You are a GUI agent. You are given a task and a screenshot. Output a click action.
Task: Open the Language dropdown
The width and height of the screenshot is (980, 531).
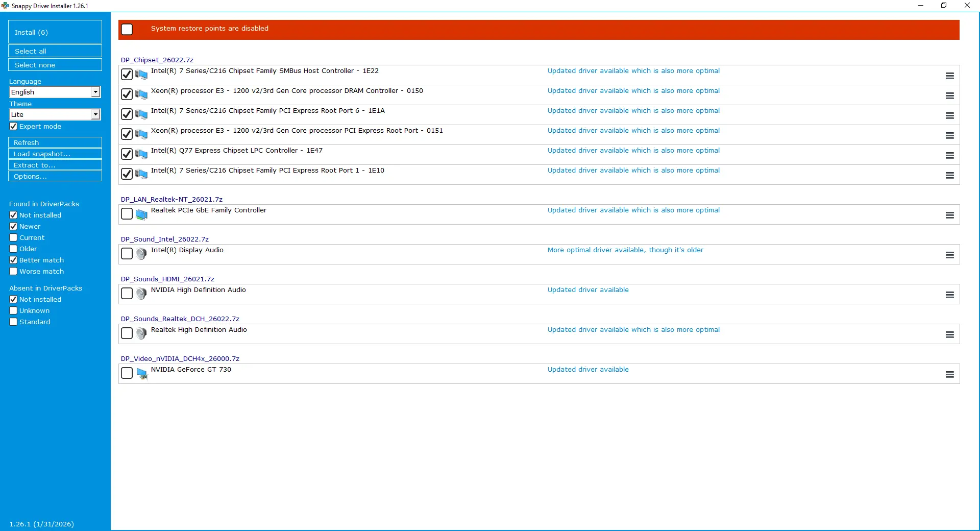point(95,92)
